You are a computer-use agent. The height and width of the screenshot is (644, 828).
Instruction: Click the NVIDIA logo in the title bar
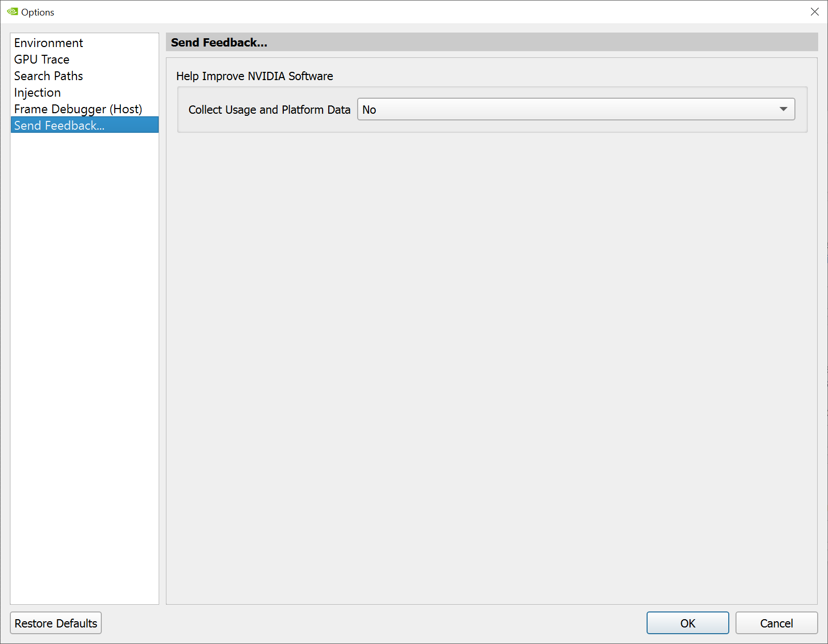(11, 11)
